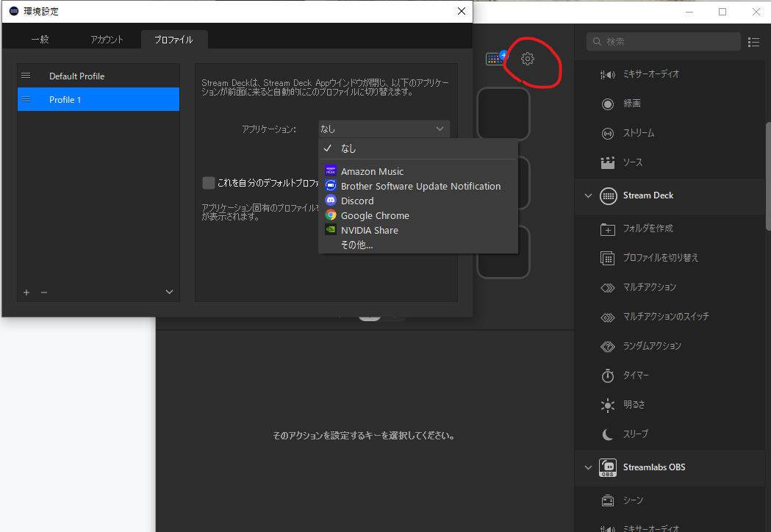Click the Discord app icon in dropdown
Image resolution: width=771 pixels, height=532 pixels.
[331, 200]
